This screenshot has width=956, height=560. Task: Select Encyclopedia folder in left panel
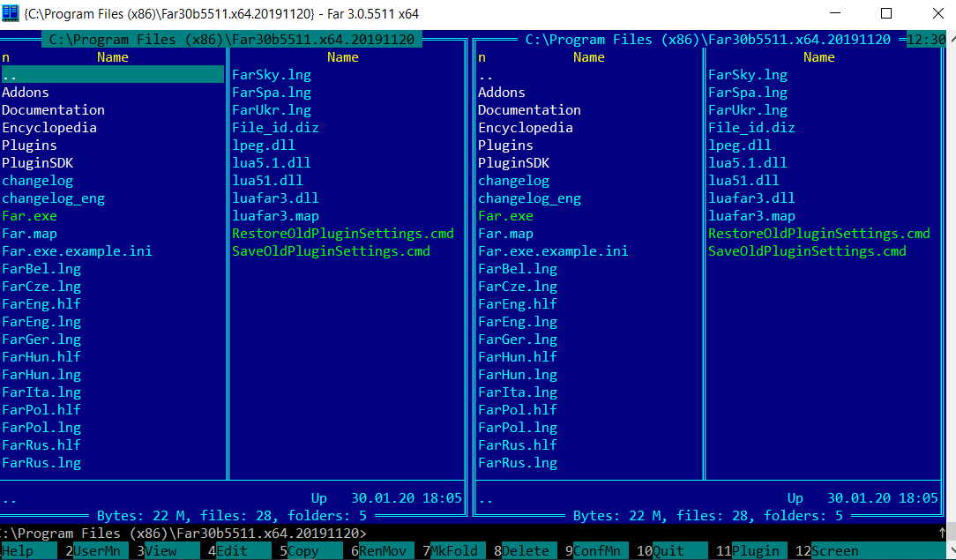click(x=49, y=128)
